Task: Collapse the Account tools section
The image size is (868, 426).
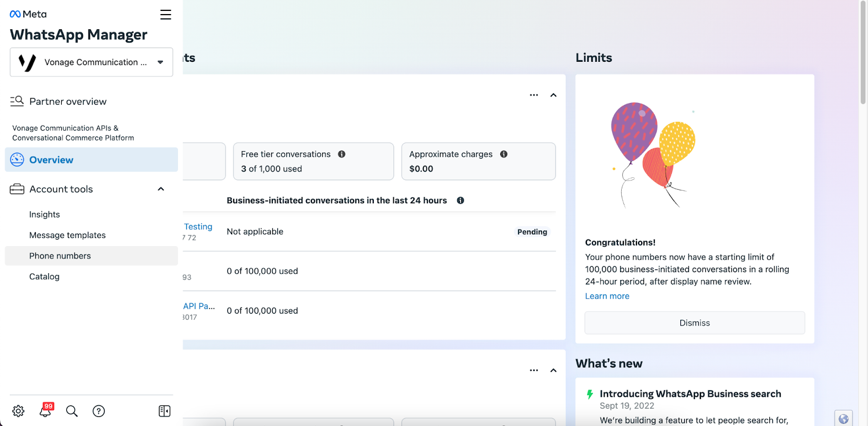Action: point(161,189)
